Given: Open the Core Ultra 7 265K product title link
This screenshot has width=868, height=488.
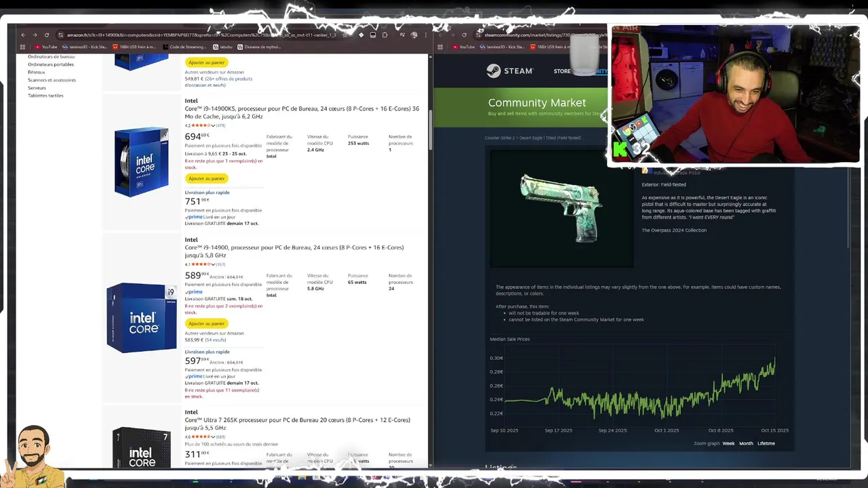Looking at the screenshot, I should (x=298, y=424).
